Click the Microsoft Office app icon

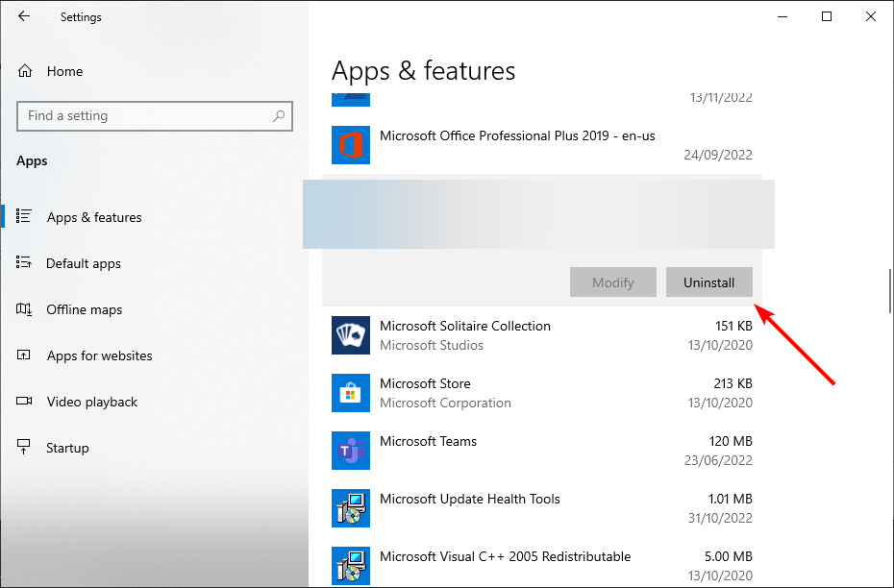[x=351, y=145]
